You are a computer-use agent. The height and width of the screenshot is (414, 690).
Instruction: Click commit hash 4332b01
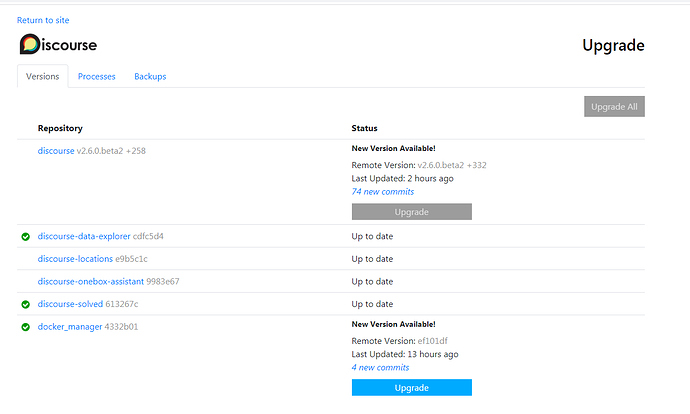[x=121, y=327]
